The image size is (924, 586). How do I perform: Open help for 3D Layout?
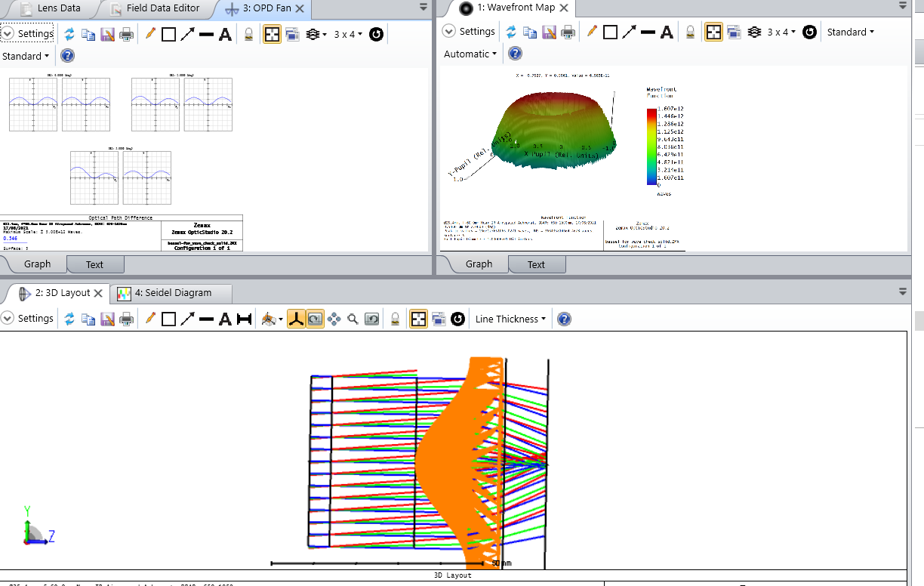564,319
